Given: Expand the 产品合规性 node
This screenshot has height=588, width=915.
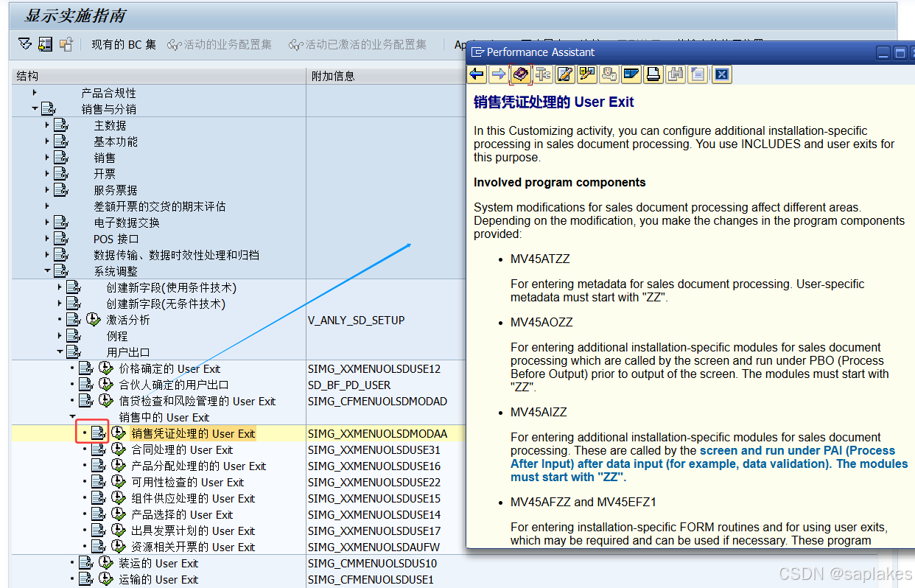Looking at the screenshot, I should coord(35,93).
